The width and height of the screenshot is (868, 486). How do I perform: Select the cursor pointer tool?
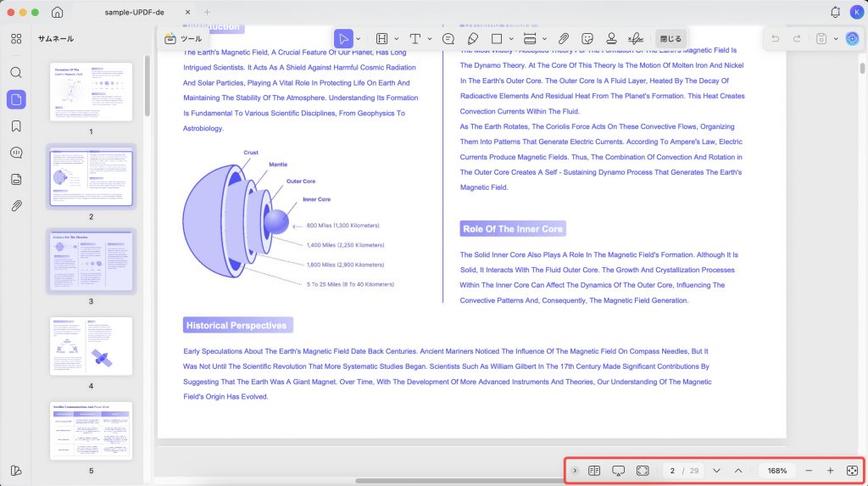tap(343, 39)
